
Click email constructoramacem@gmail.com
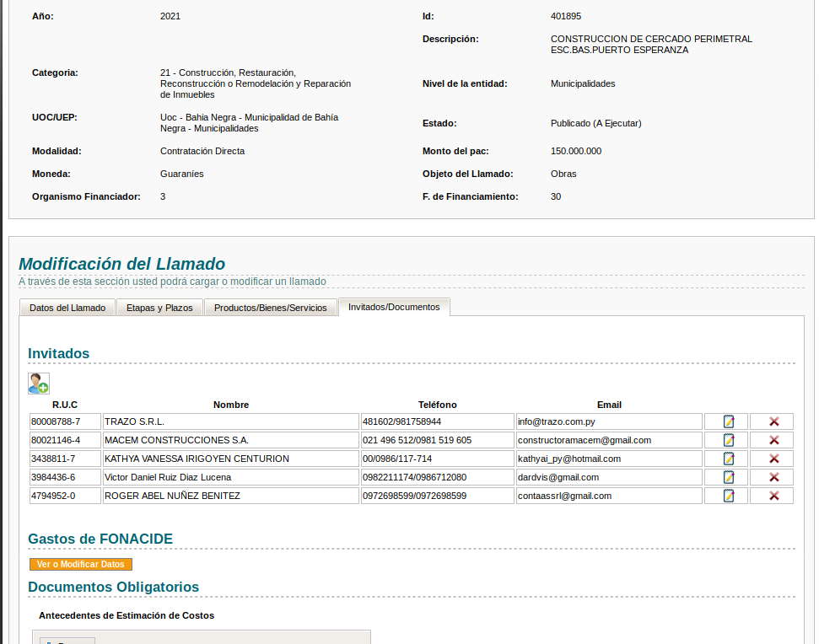(x=609, y=441)
